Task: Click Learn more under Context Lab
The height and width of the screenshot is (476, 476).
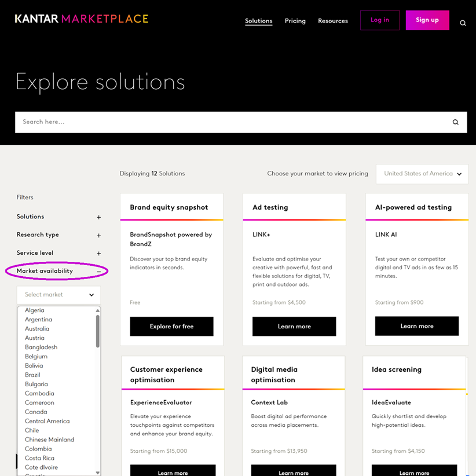Action: coord(294,471)
